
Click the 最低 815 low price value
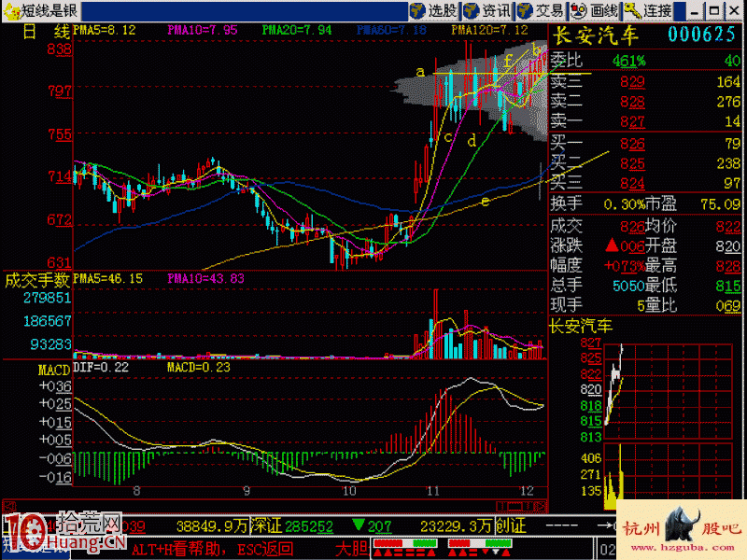(728, 286)
